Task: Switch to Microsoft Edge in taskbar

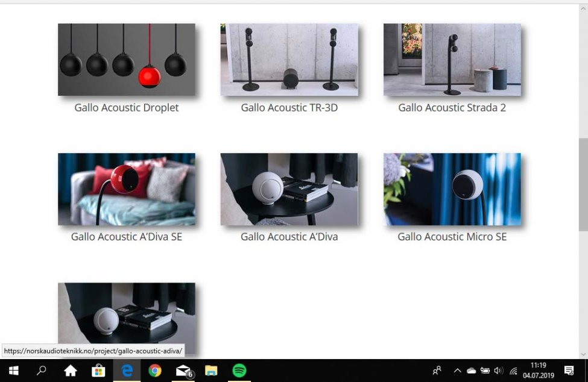Action: coord(127,371)
